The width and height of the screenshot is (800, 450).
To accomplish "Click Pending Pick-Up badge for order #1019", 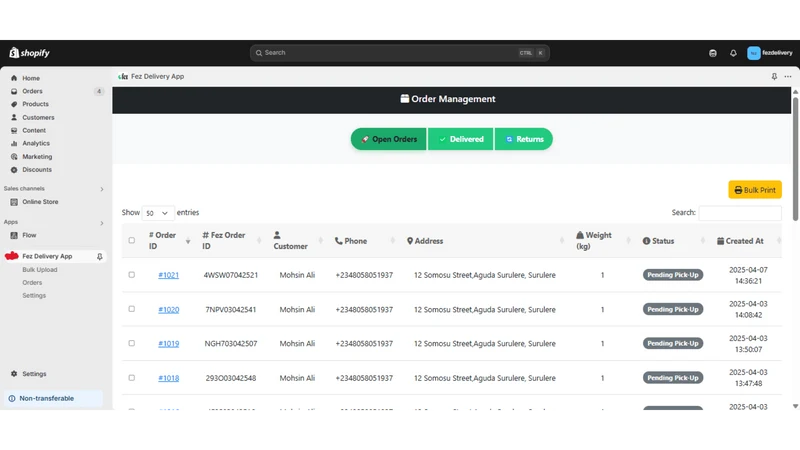I will tap(672, 343).
